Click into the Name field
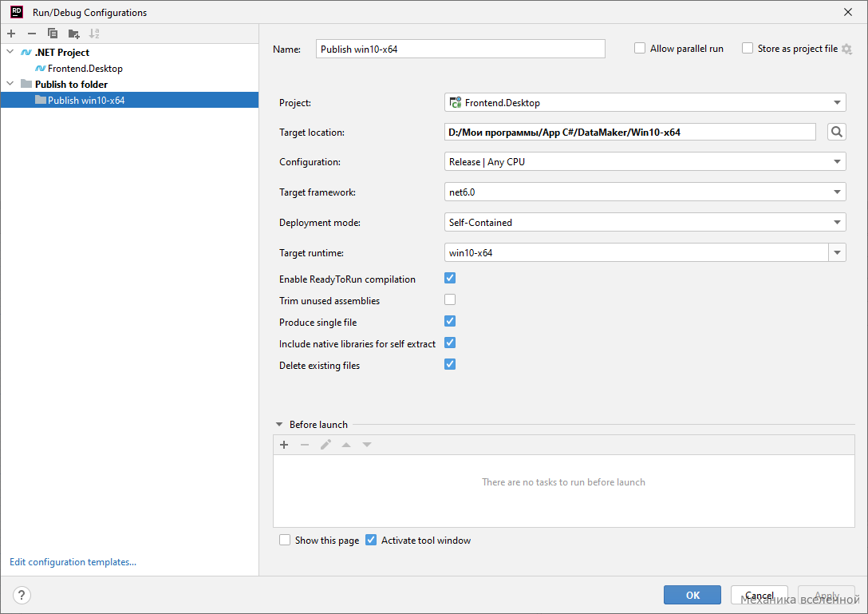Image resolution: width=868 pixels, height=614 pixels. point(460,49)
